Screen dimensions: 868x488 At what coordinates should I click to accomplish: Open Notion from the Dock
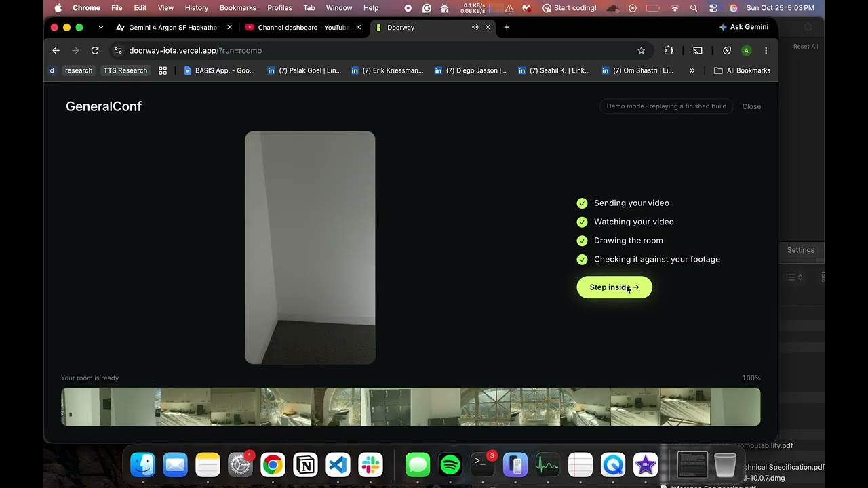pyautogui.click(x=305, y=465)
